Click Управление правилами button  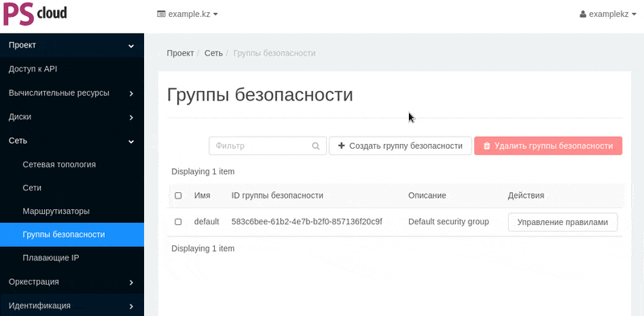pyautogui.click(x=563, y=223)
